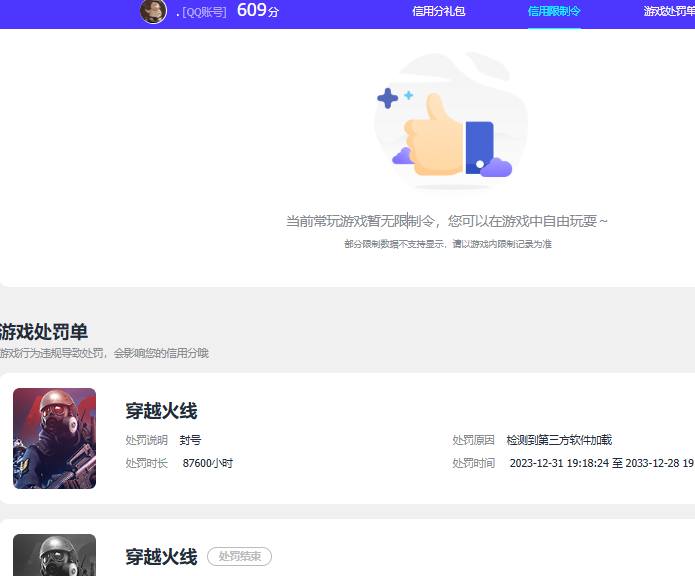Open the 游戏处罚单 tab in header

[x=669, y=11]
